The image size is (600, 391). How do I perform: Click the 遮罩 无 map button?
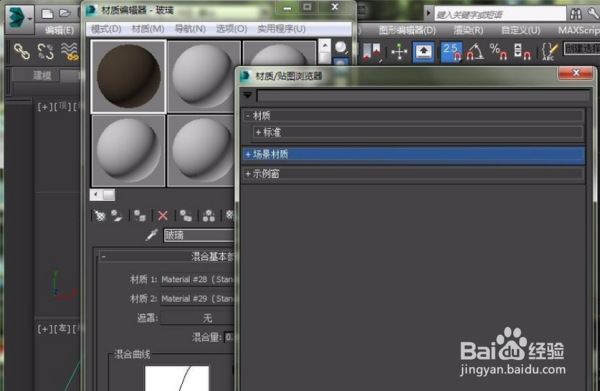[x=197, y=318]
